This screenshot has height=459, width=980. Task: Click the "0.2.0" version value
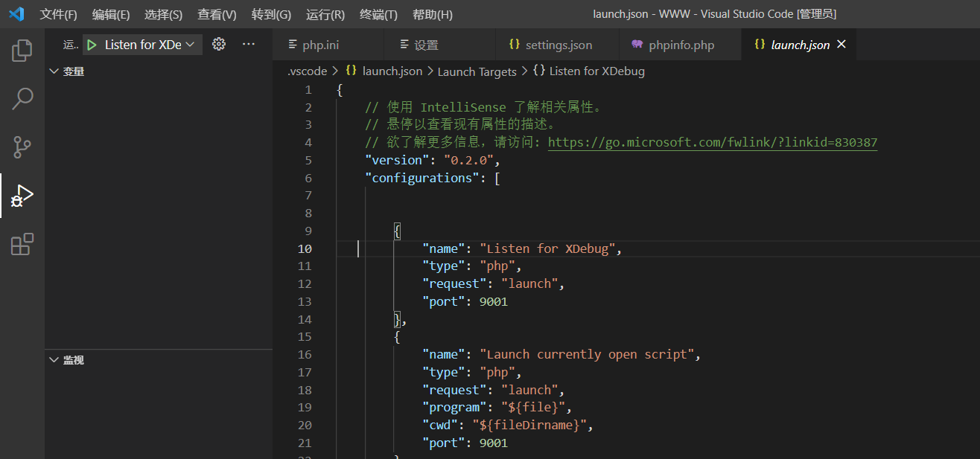coord(468,160)
